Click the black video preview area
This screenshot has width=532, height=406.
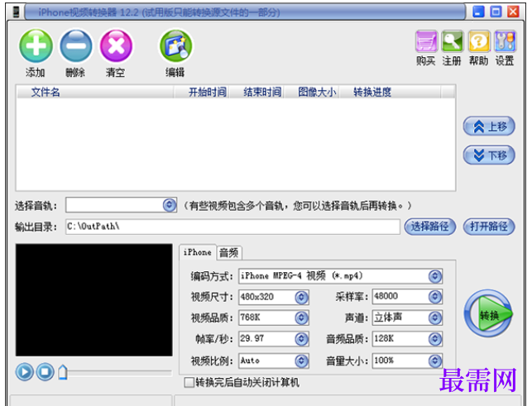point(94,300)
